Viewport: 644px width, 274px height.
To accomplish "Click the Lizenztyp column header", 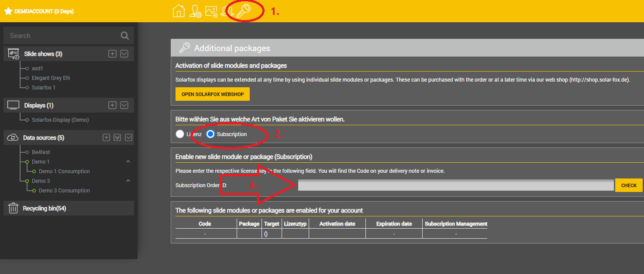I will click(x=295, y=224).
